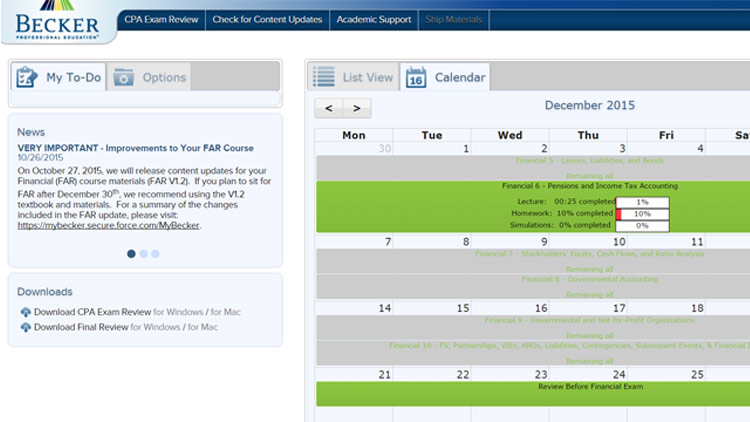Open the CPA Exam Review menu
This screenshot has height=422, width=750.
[x=161, y=20]
